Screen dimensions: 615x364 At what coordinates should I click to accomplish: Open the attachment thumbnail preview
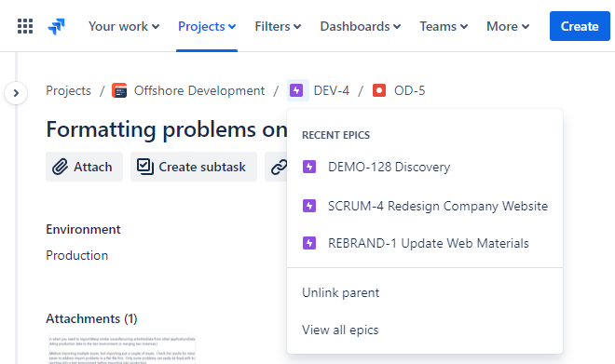122,349
